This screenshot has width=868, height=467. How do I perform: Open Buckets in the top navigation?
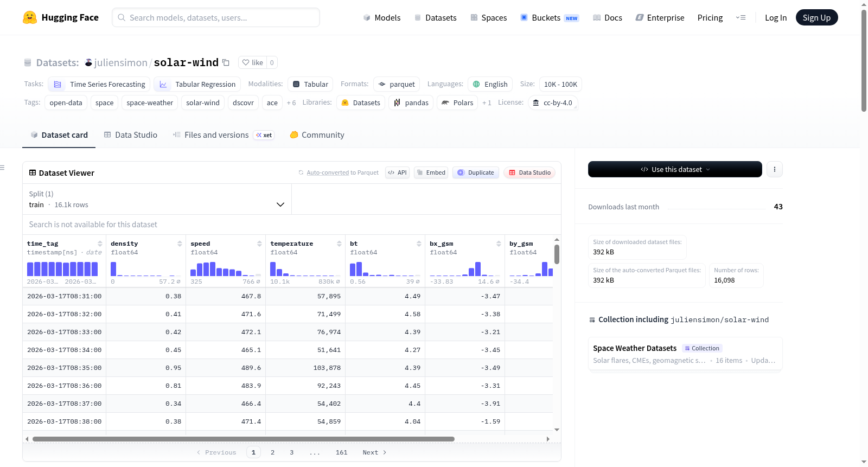550,17
